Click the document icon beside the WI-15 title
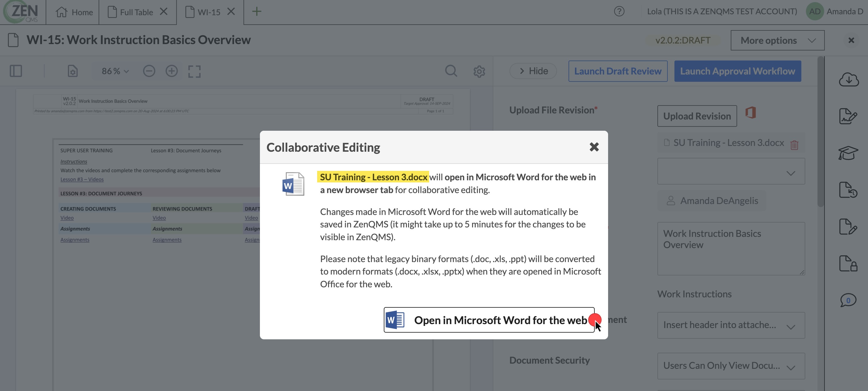This screenshot has width=868, height=391. click(x=13, y=40)
